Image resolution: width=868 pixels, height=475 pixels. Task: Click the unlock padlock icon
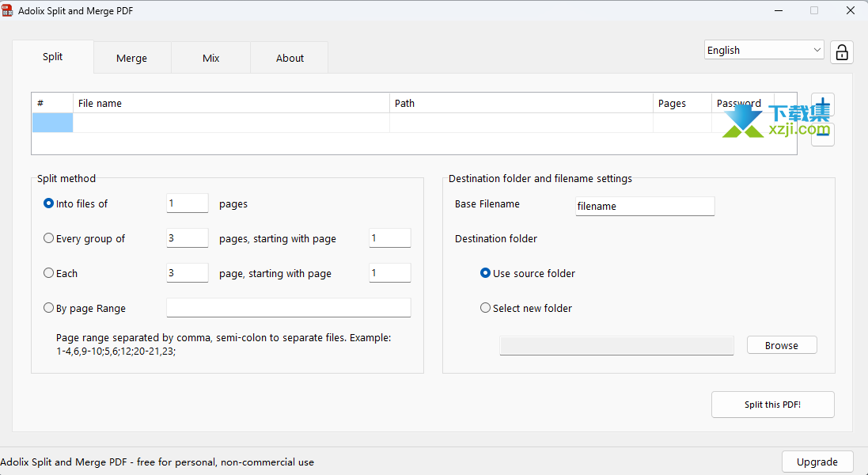click(842, 52)
